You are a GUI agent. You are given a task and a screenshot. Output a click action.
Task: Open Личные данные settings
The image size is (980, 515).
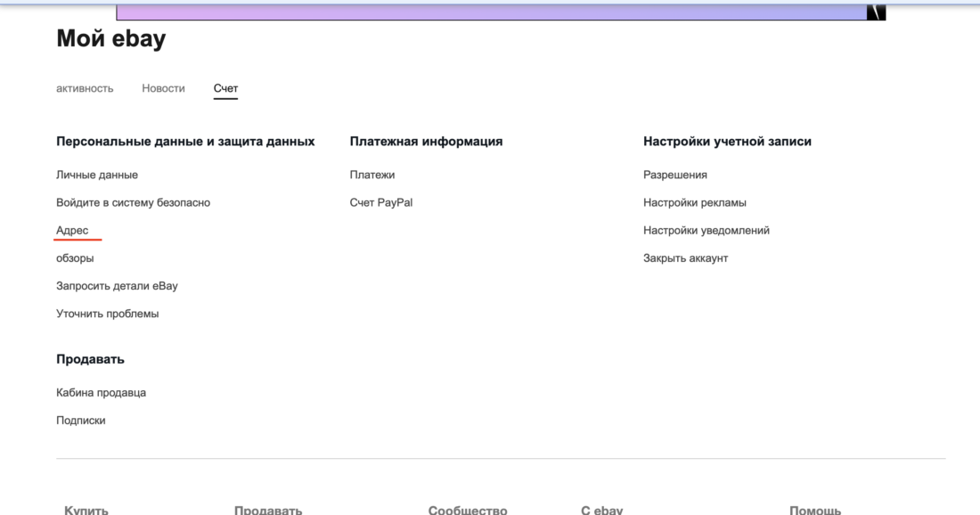(96, 174)
